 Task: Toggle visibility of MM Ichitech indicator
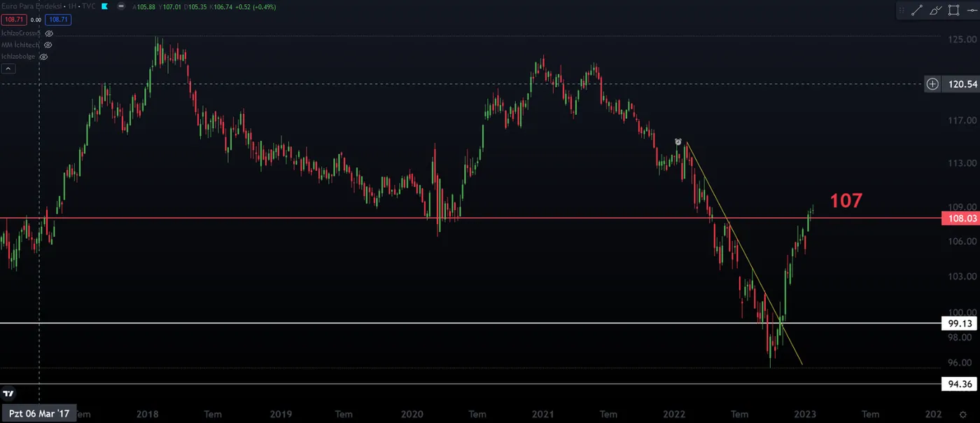pos(48,45)
